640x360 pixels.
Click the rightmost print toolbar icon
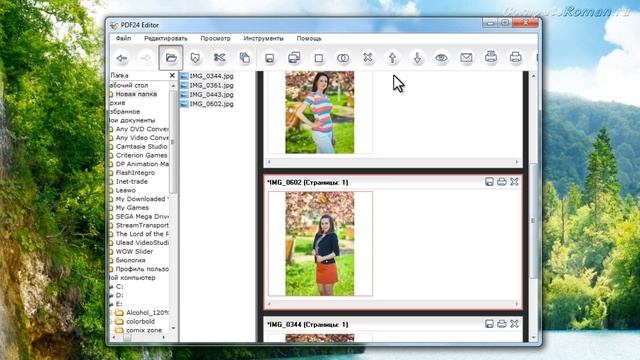(x=516, y=57)
